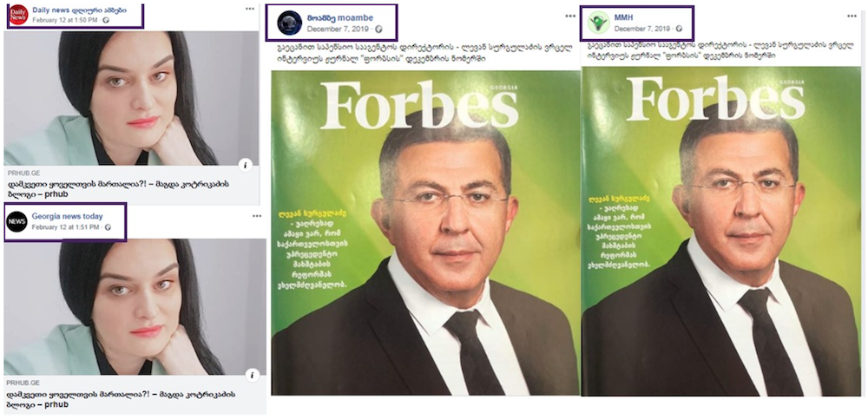Click the Georgia news today black avatar
The height and width of the screenshot is (419, 868).
click(x=16, y=221)
